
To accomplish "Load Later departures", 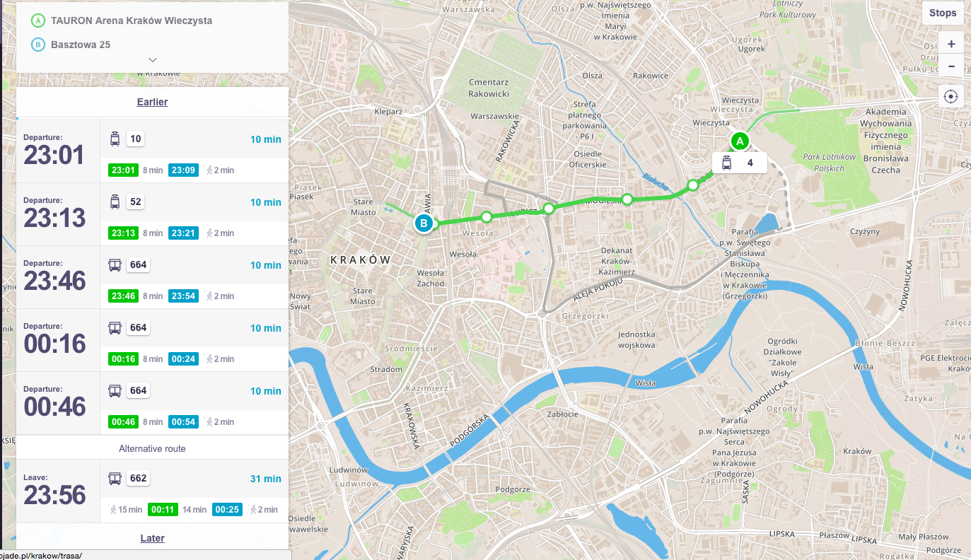I will [152, 538].
